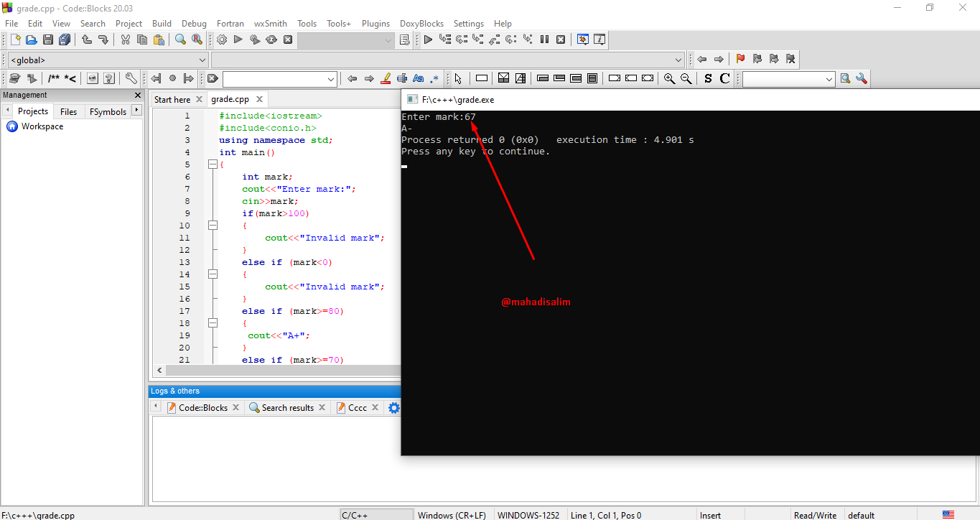Close the grade.cpp editor tab
Screen dimensions: 980x520
click(x=259, y=100)
